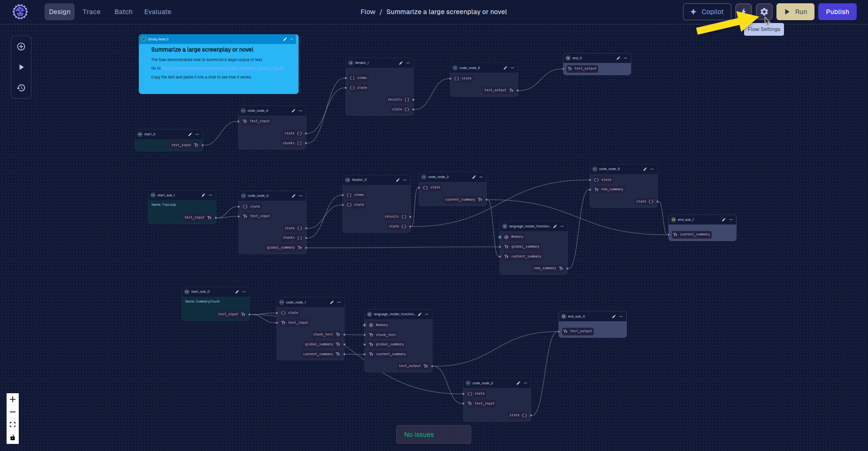
Task: Edit the end_sub_1 node pencil icon
Action: coord(724,220)
